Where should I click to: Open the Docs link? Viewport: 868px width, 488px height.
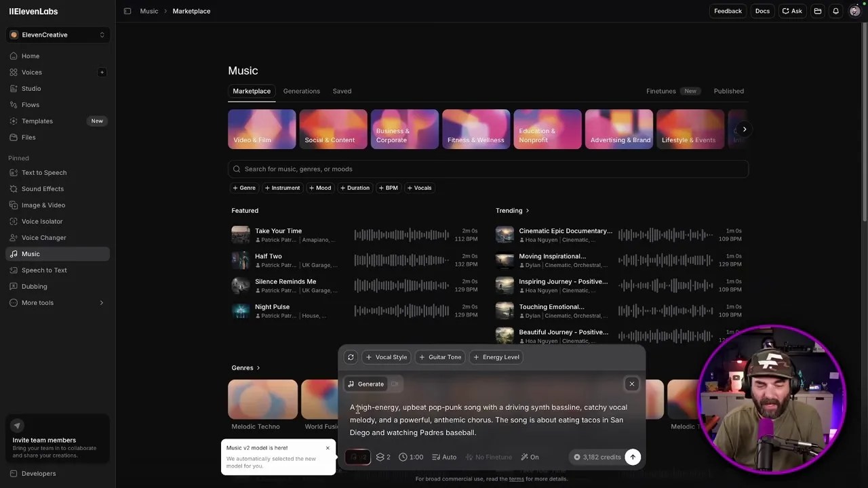coord(762,11)
